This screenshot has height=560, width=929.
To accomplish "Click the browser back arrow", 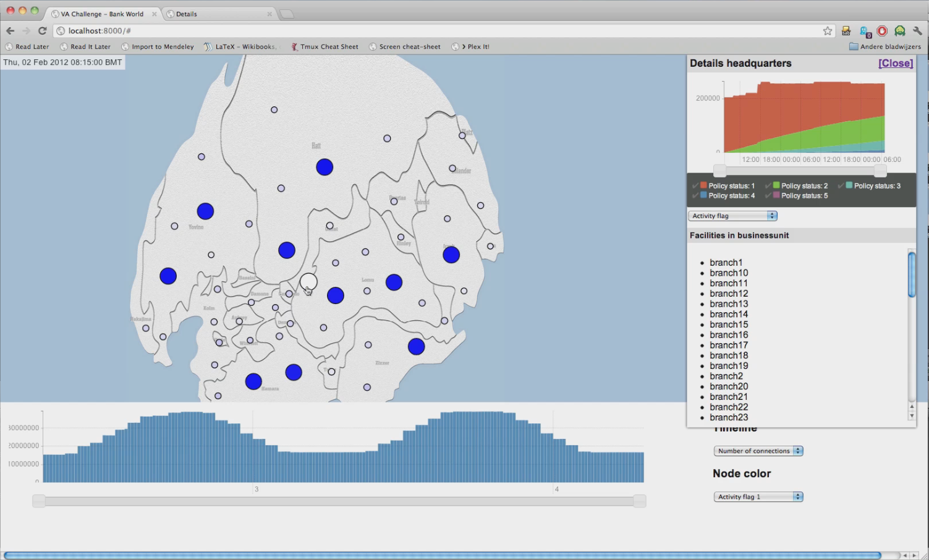I will coord(10,31).
